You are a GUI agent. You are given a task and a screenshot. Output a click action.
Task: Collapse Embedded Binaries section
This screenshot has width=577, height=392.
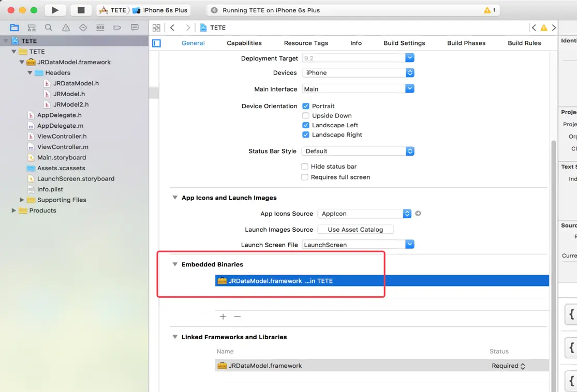175,264
